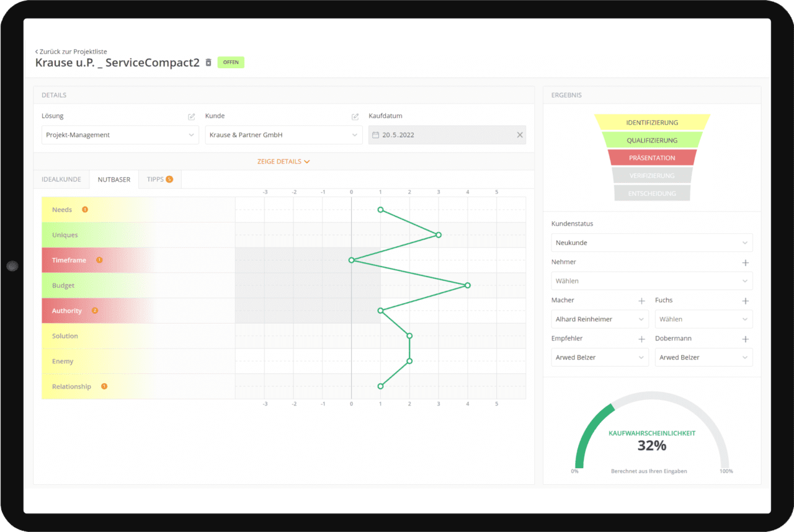Open the TIPPS tab
This screenshot has width=794, height=532.
[159, 179]
